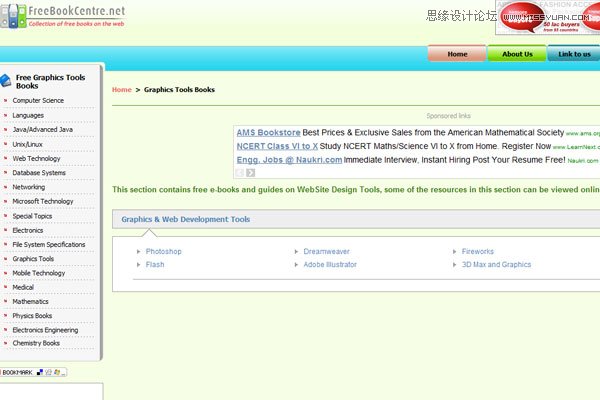The height and width of the screenshot is (400, 600).
Task: Click the Graphics Tools Books breadcrumb text
Action: pos(179,90)
